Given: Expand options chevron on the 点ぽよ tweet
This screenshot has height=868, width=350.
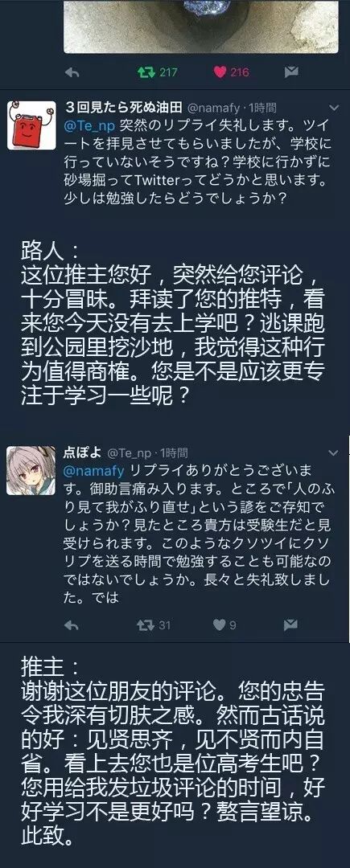Looking at the screenshot, I should click(333, 452).
